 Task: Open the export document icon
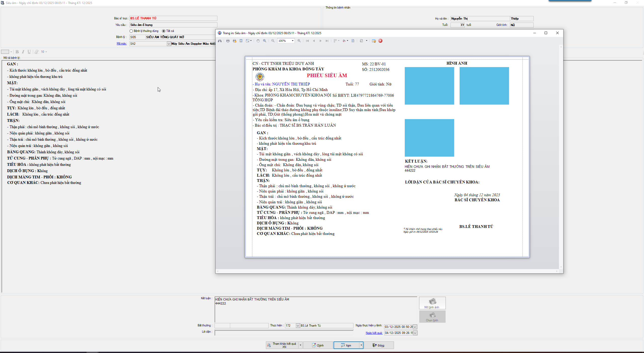pyautogui.click(x=361, y=41)
